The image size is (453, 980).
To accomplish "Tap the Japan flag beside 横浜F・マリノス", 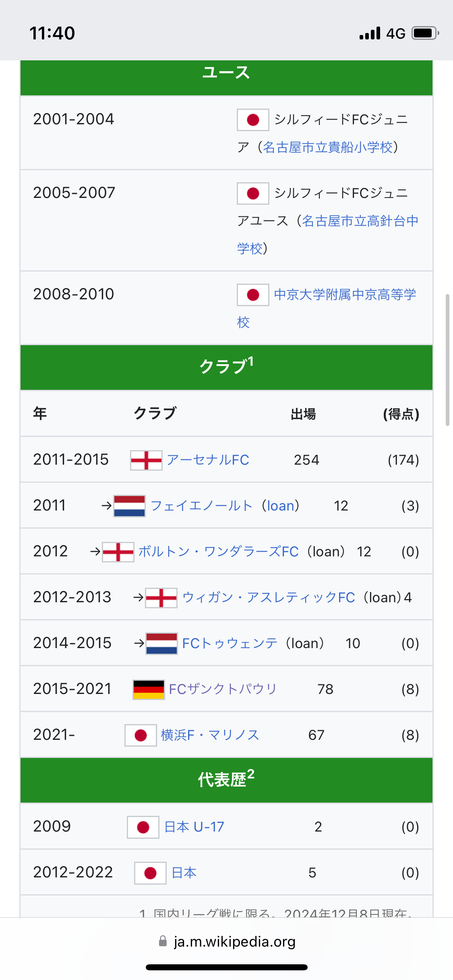I will [x=141, y=735].
